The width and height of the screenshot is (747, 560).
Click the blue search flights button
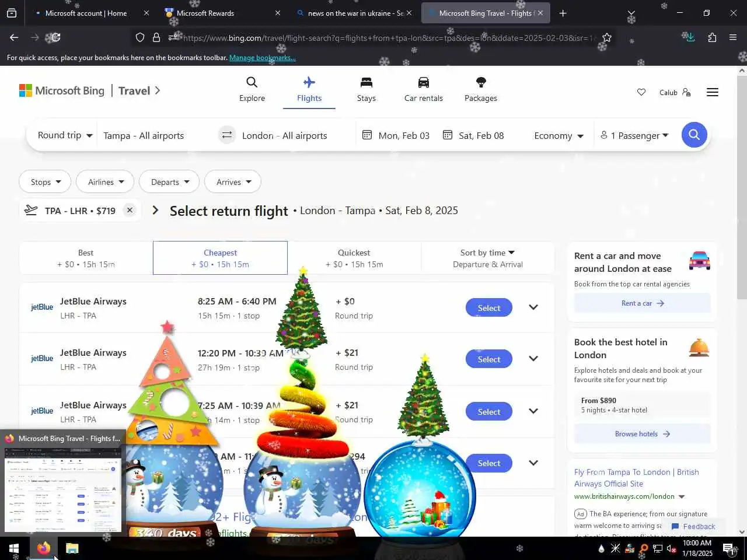coord(694,135)
